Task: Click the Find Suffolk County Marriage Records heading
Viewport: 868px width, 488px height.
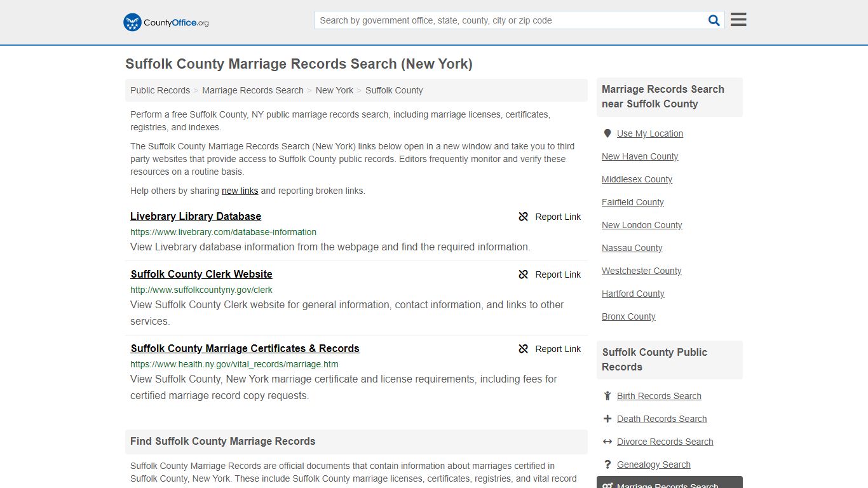Action: tap(223, 442)
